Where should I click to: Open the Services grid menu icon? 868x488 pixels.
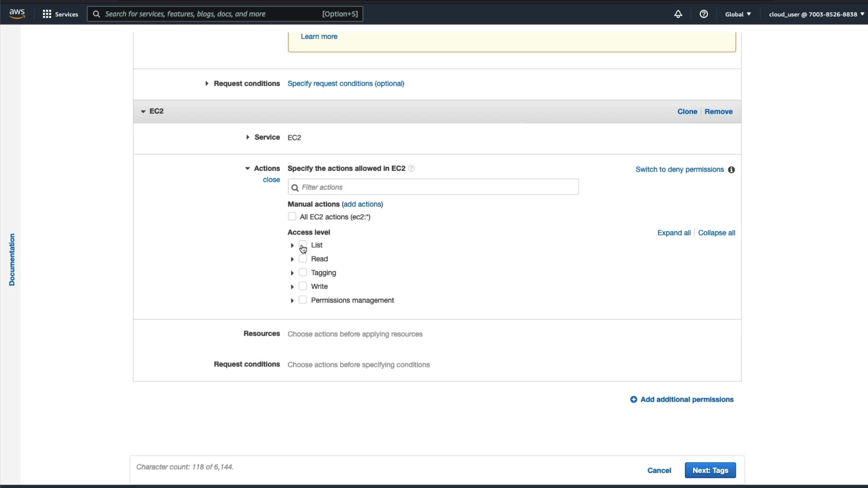(47, 14)
